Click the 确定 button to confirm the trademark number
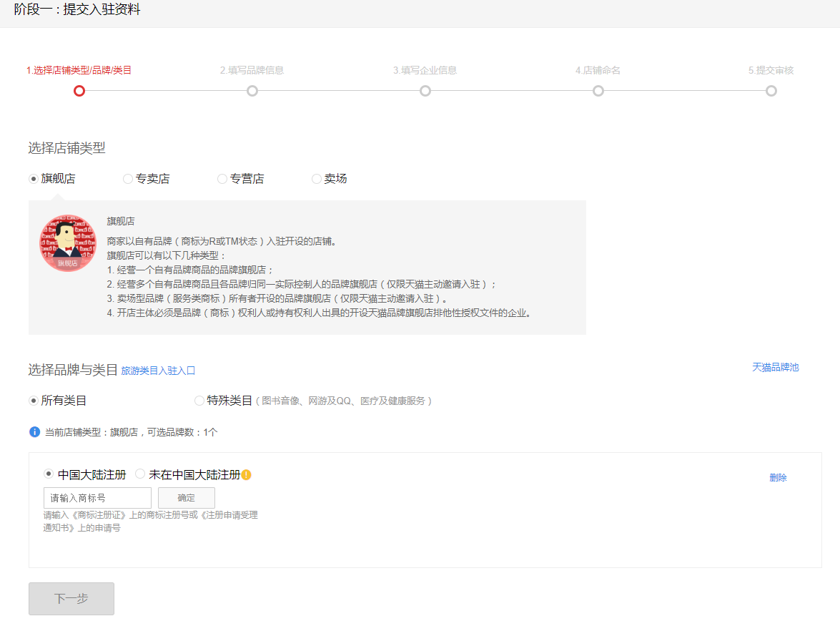The width and height of the screenshot is (840, 621). (186, 497)
